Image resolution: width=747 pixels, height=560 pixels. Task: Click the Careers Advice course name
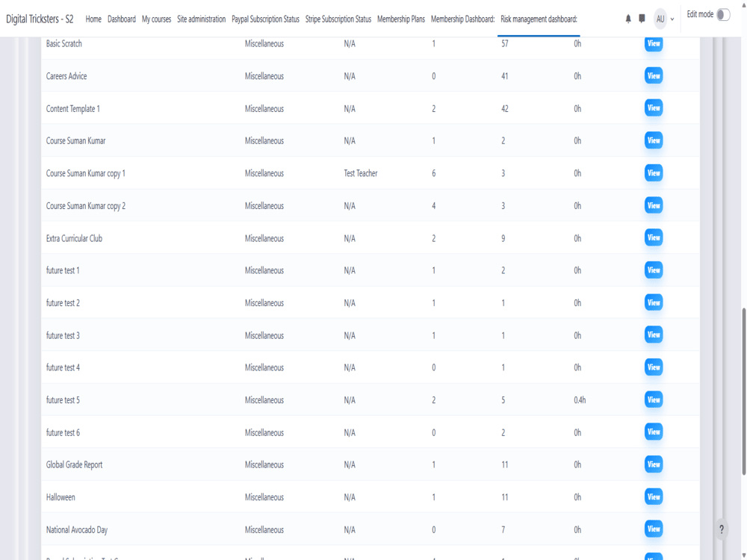coord(66,76)
